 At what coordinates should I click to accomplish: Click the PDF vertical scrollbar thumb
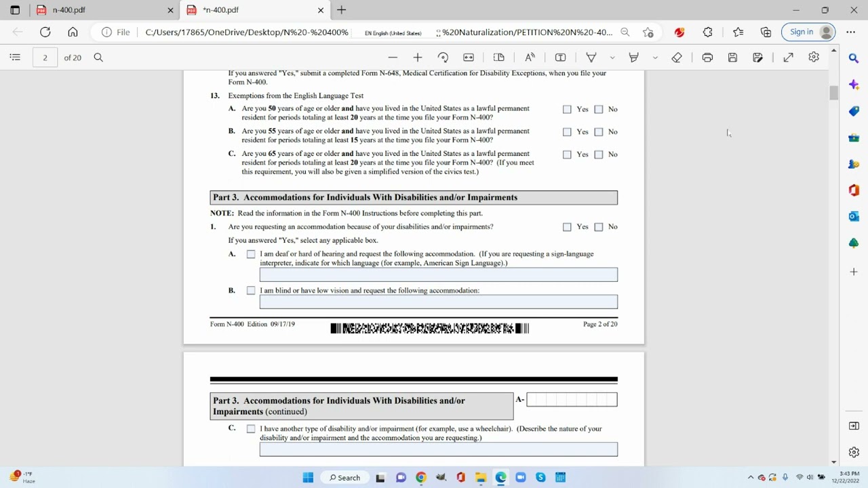pos(833,93)
